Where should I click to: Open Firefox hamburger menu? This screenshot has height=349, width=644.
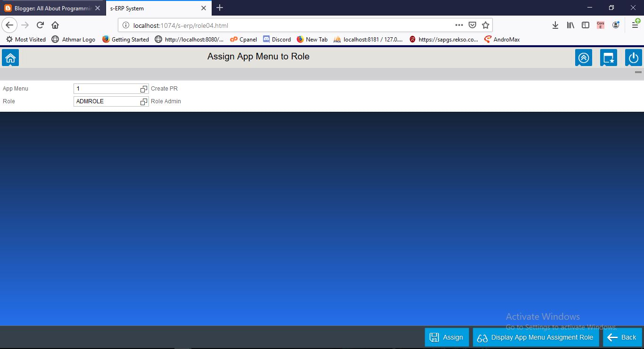[x=635, y=25]
